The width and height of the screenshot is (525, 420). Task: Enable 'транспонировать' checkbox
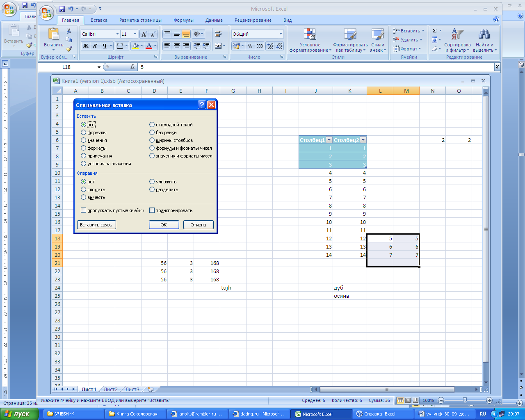152,210
